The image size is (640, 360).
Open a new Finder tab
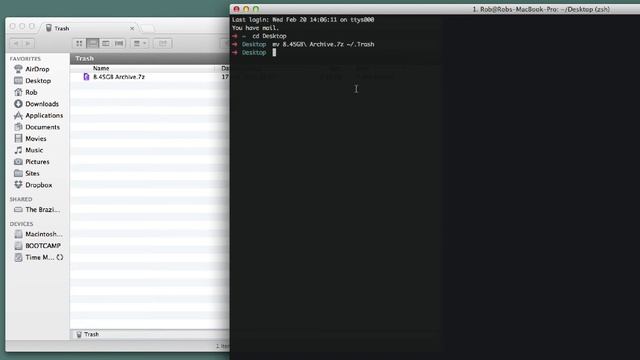(x=147, y=28)
